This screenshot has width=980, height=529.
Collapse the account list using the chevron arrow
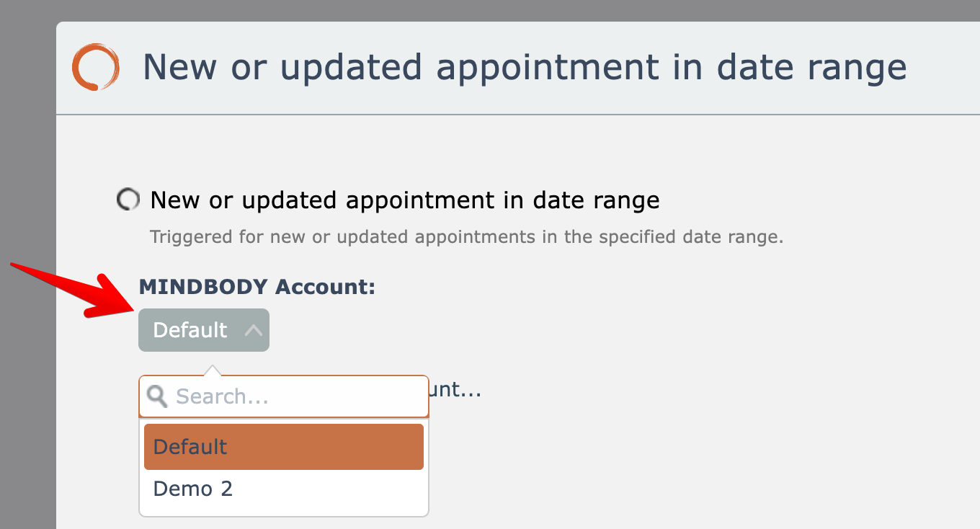[253, 330]
